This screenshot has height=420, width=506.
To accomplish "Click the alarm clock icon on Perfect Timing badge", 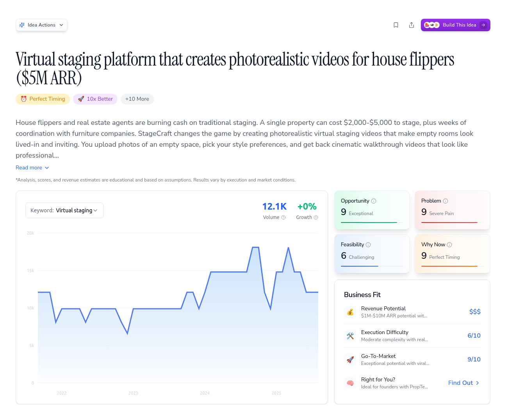I will (24, 99).
